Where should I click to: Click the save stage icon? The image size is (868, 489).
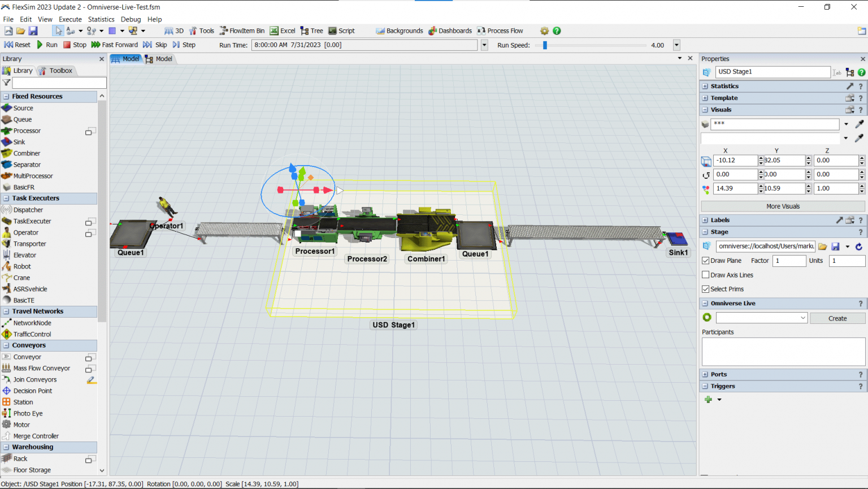pos(835,246)
